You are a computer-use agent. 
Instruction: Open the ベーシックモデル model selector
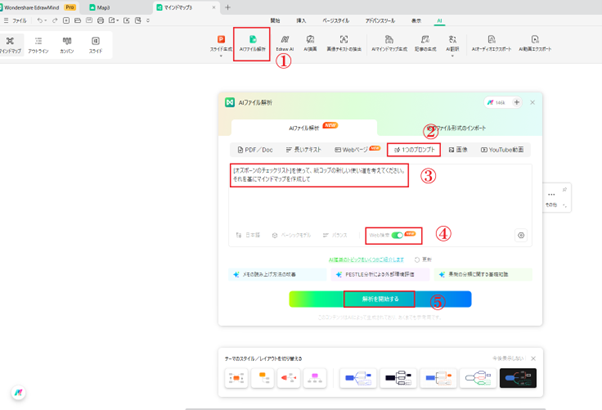pos(291,235)
